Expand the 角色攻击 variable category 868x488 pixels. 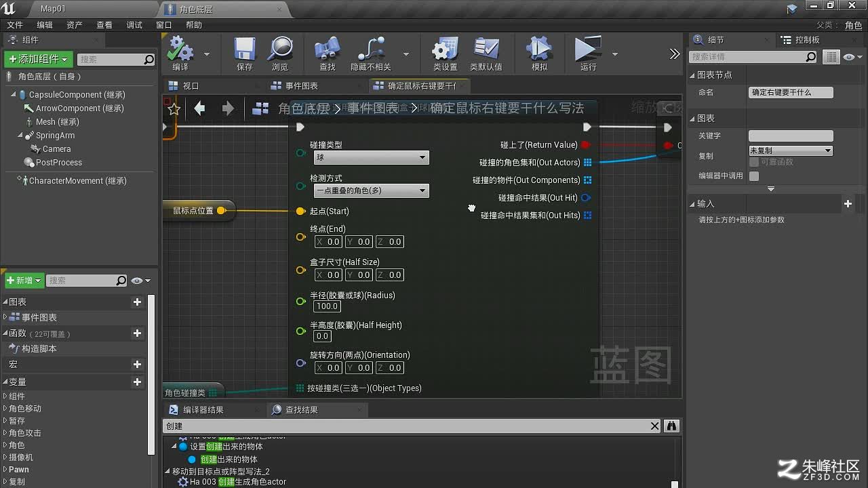coord(5,433)
